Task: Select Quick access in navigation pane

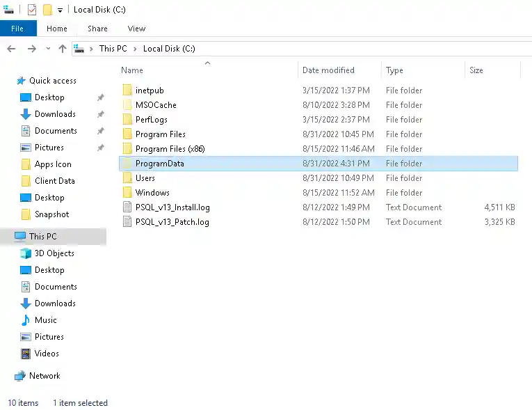Action: [x=53, y=81]
